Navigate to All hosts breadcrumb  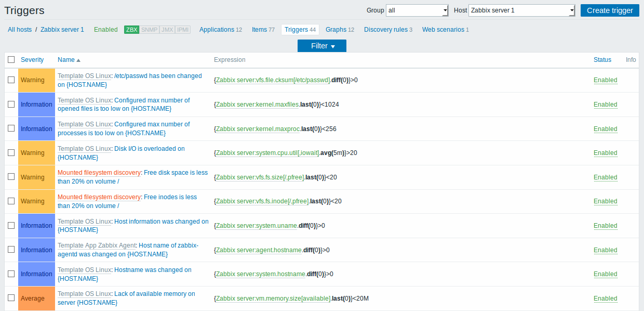point(20,30)
